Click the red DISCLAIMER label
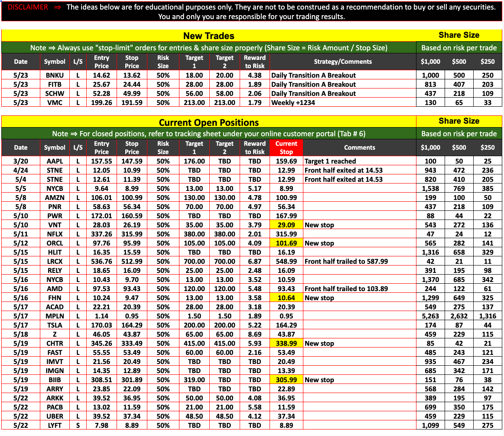504x436 pixels. [x=28, y=7]
